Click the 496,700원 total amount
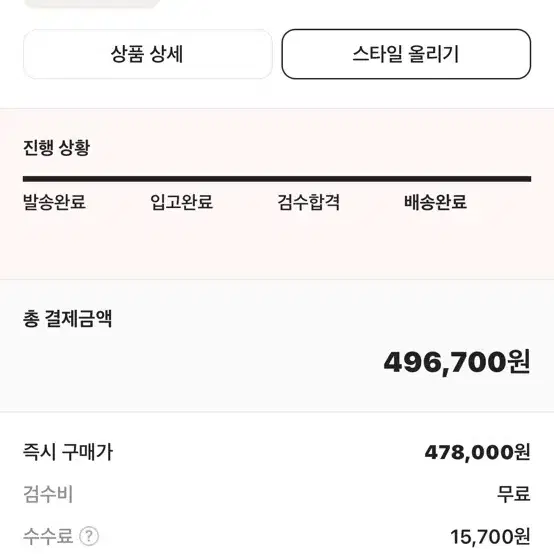The width and height of the screenshot is (554, 554). [x=457, y=363]
